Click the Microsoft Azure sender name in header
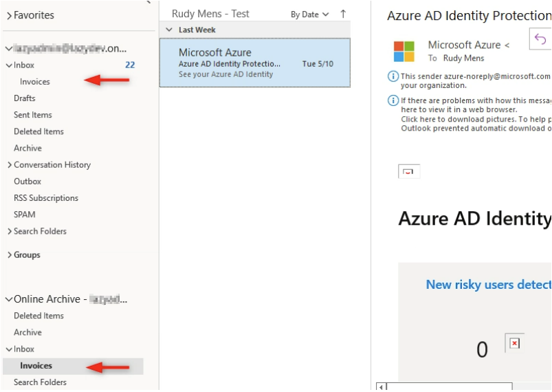552x392 pixels. pos(464,45)
